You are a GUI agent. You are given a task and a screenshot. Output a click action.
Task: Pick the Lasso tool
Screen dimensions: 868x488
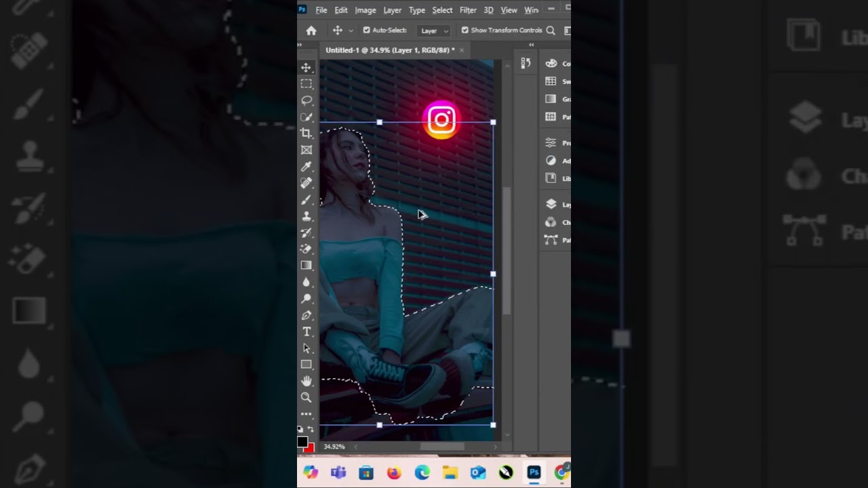pyautogui.click(x=307, y=100)
